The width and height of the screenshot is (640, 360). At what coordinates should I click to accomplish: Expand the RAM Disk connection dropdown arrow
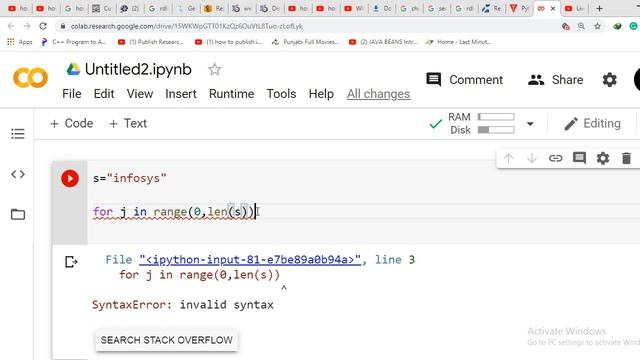pos(530,124)
